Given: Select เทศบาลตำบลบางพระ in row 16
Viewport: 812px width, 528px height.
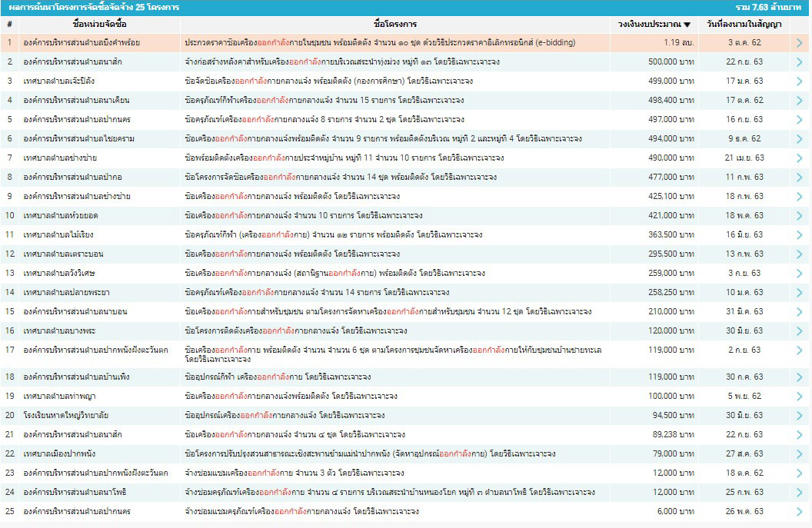Looking at the screenshot, I should 61,330.
